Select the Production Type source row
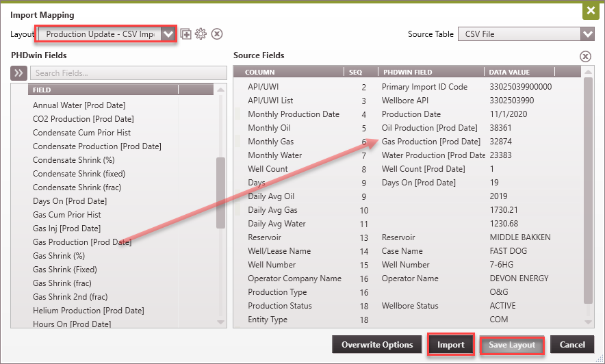Screen dimensions: 605x364 [x=408, y=292]
